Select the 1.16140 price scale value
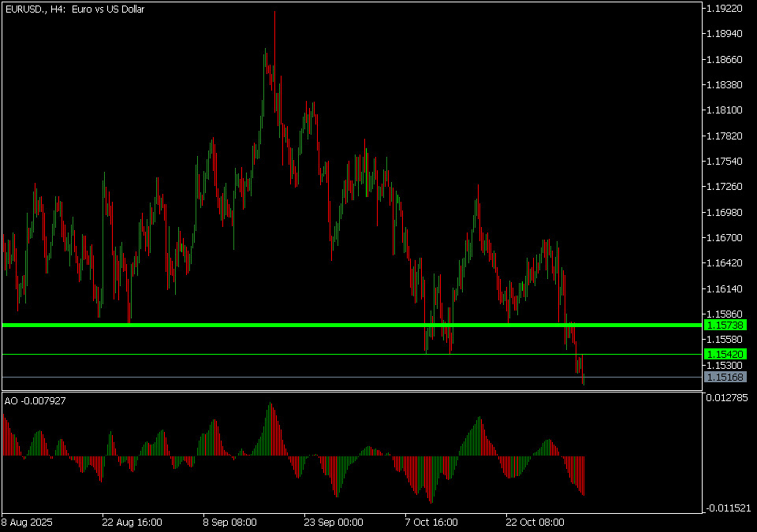 pyautogui.click(x=725, y=288)
